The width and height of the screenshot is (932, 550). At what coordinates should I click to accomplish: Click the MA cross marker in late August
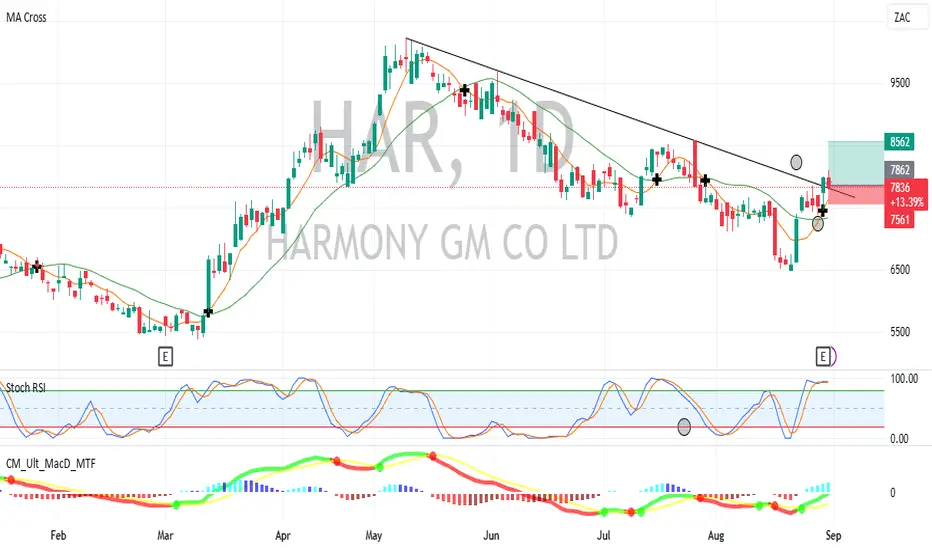(823, 210)
